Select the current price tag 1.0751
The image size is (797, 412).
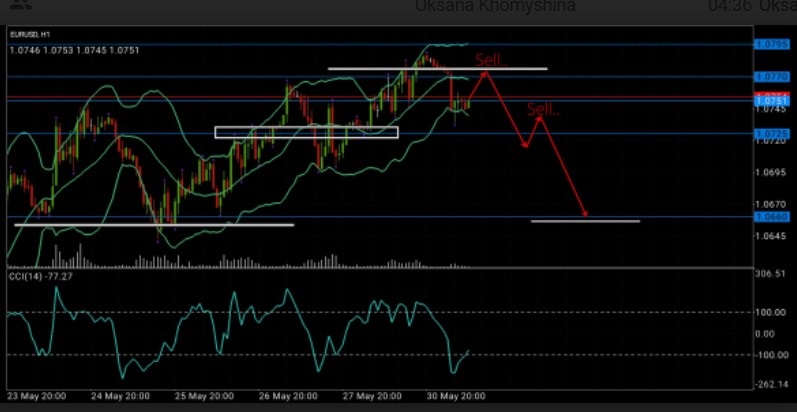pyautogui.click(x=770, y=101)
